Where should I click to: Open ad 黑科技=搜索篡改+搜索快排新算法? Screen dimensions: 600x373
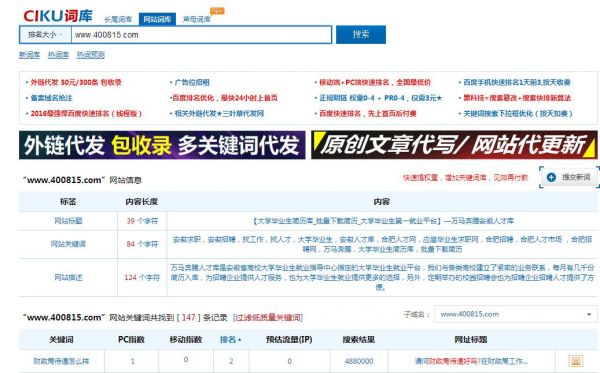(517, 98)
